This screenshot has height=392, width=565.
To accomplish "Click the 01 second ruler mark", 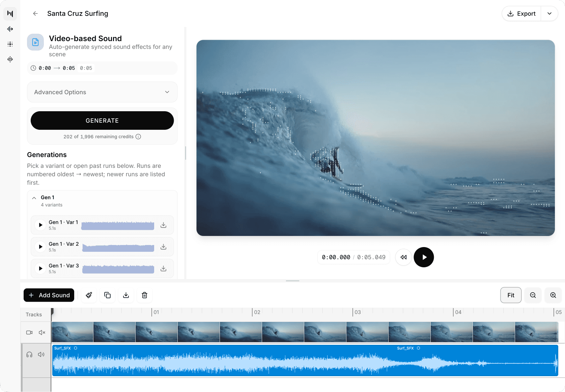I will pyautogui.click(x=156, y=312).
